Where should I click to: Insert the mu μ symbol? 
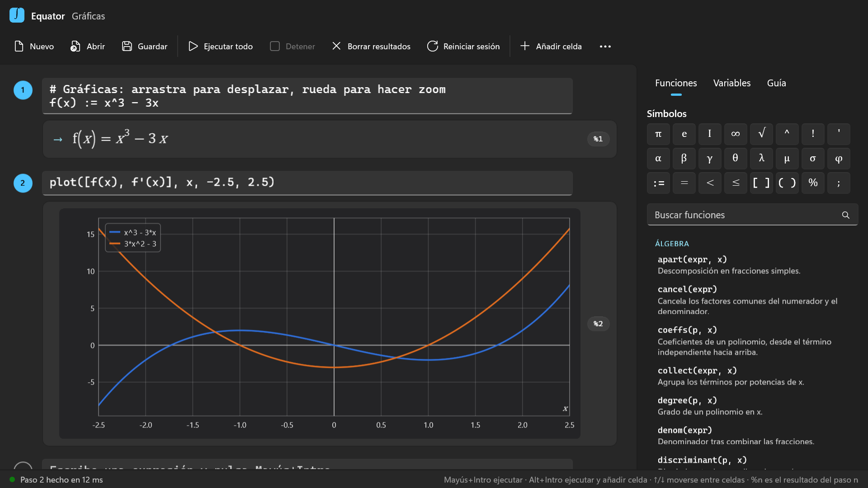click(787, 158)
